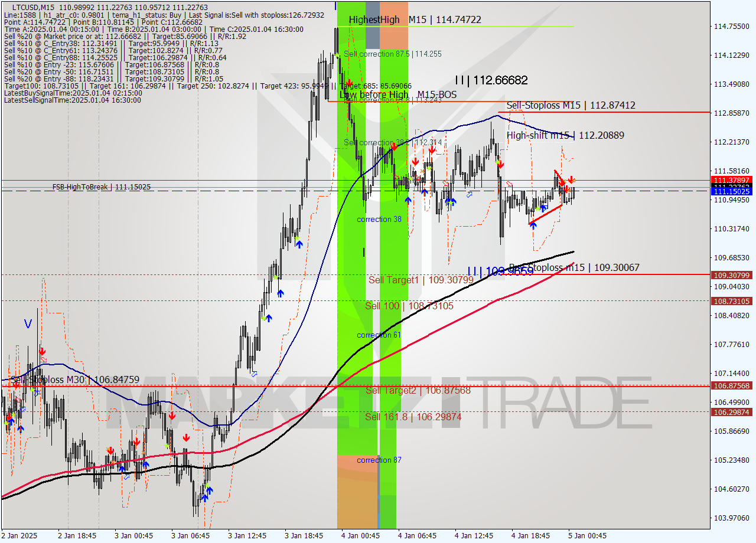Click the '5 Jan 00:45' time axis label

pos(587,535)
